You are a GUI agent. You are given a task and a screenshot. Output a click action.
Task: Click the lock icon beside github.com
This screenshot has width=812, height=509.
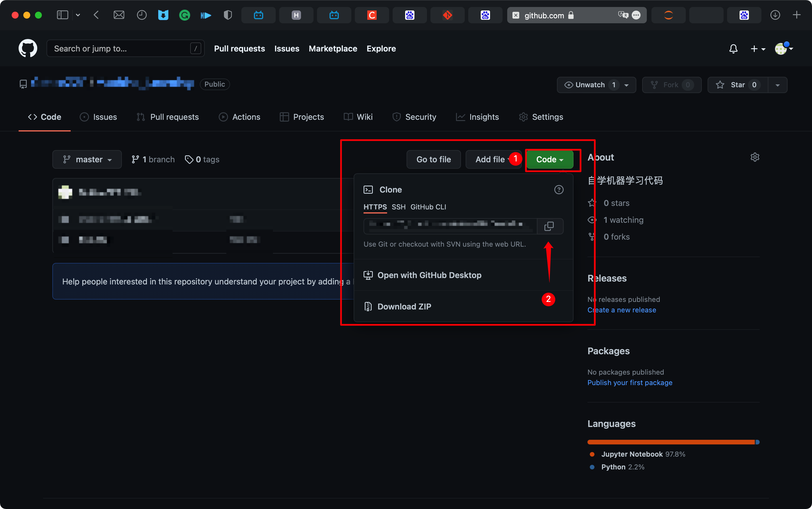point(571,15)
